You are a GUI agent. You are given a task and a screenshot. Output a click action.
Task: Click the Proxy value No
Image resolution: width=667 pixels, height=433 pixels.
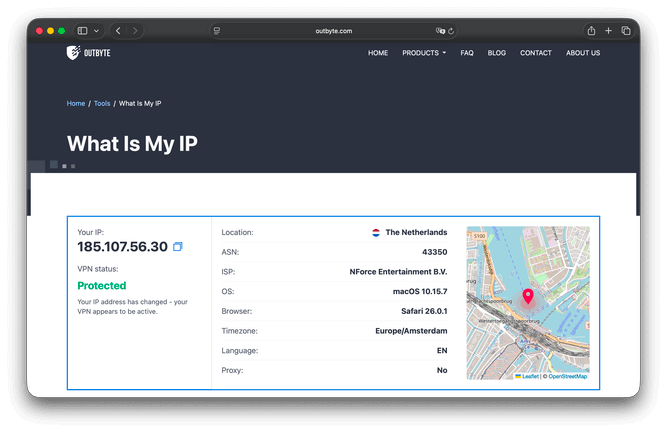click(442, 370)
